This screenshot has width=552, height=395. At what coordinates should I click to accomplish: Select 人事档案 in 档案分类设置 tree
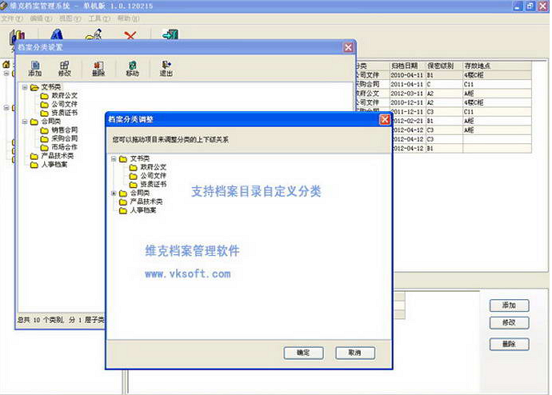click(54, 164)
